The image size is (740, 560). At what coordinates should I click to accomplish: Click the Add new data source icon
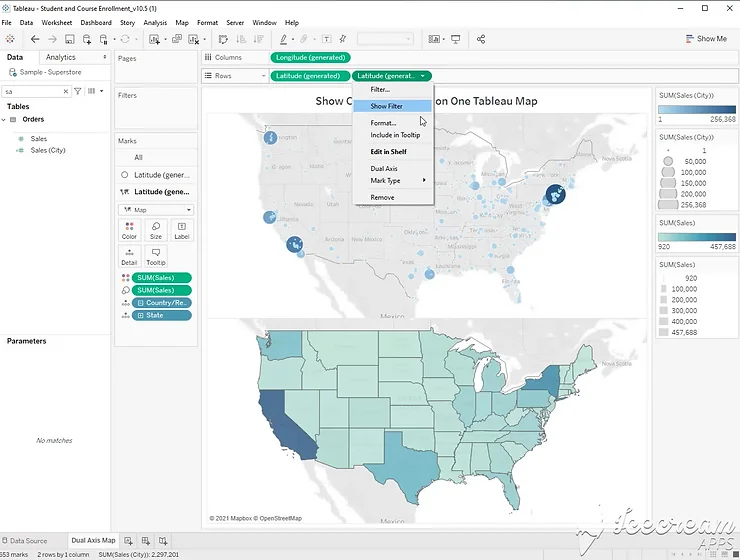tap(87, 39)
